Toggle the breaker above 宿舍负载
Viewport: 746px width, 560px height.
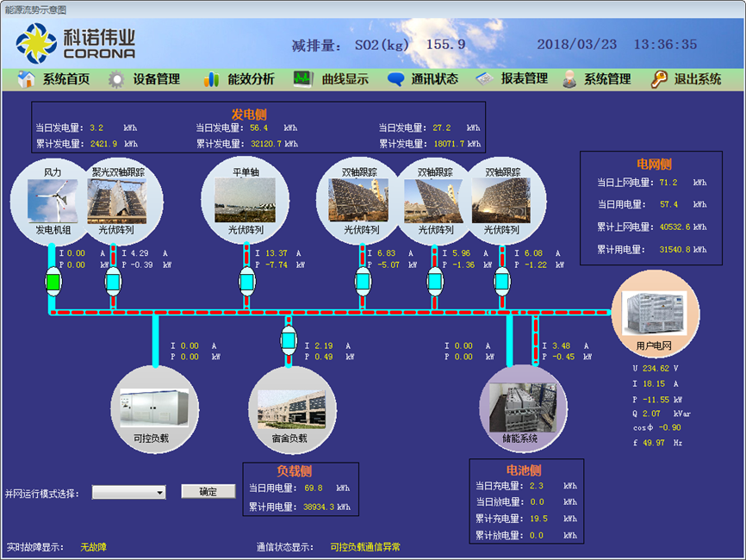[289, 341]
